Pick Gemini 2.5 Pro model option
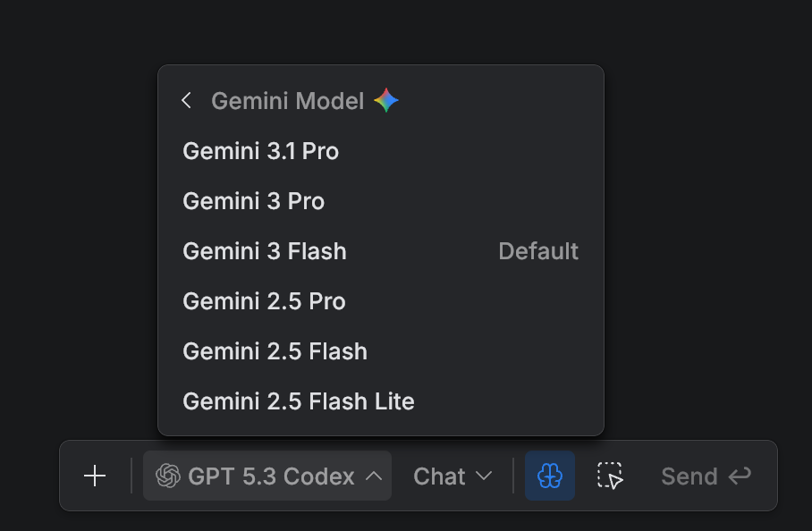 264,301
